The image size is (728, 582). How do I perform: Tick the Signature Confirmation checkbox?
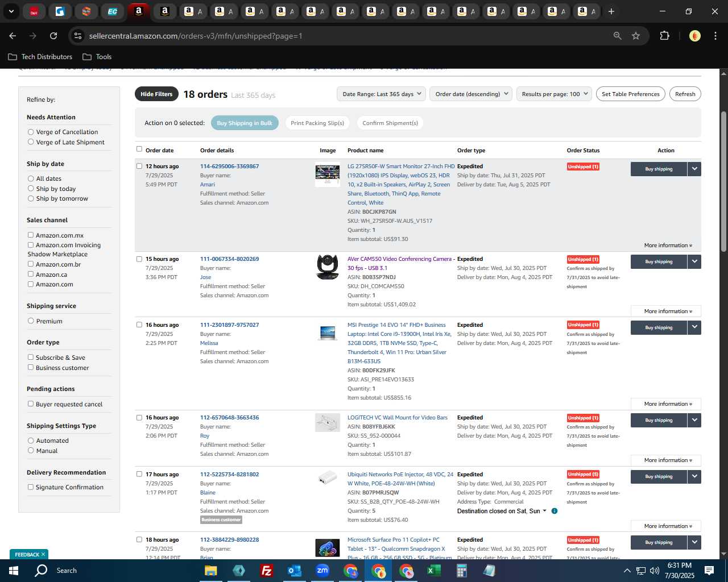click(x=31, y=487)
